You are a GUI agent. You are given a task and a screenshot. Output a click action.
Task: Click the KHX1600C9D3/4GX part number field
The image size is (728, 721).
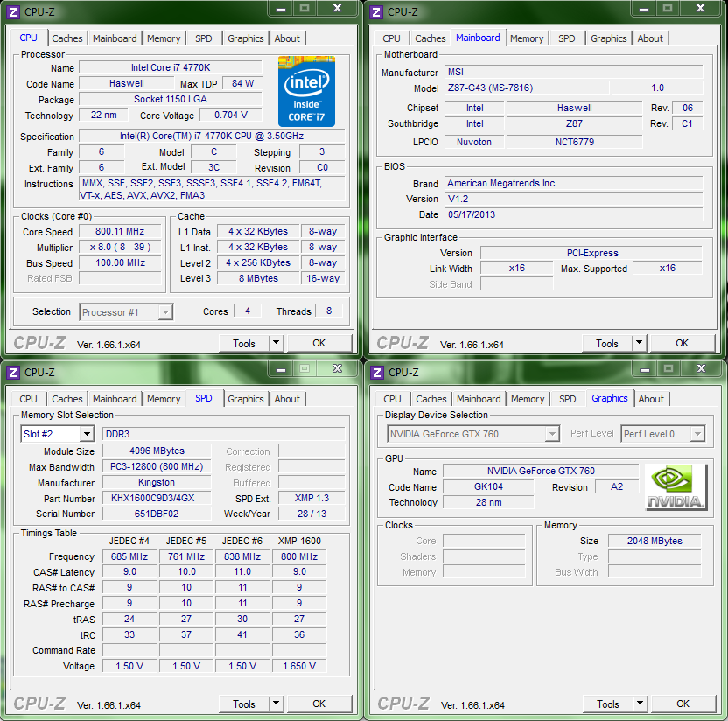tap(157, 498)
